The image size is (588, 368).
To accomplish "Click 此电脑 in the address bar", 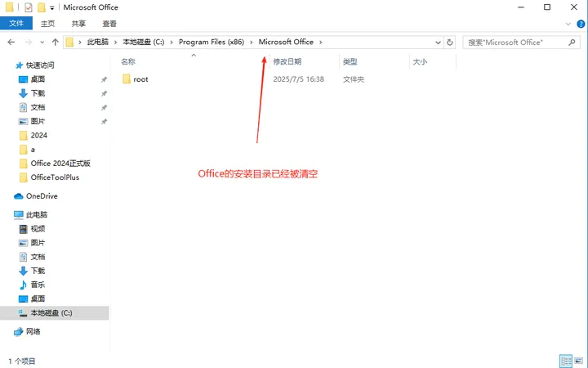I will tap(97, 42).
